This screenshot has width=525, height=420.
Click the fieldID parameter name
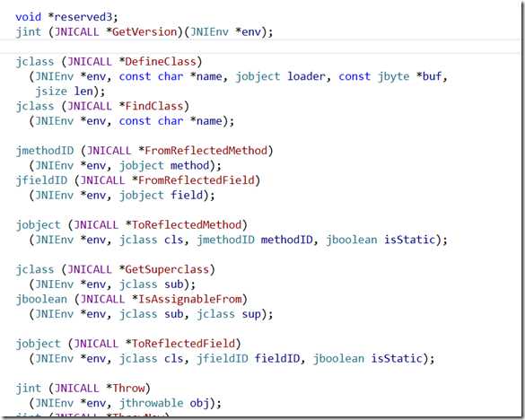coord(277,358)
